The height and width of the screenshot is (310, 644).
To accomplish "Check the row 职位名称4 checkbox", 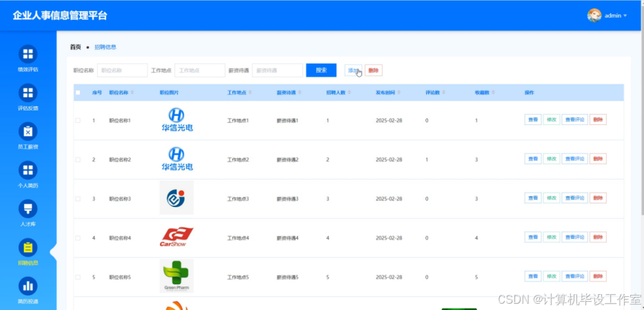I will click(x=78, y=238).
